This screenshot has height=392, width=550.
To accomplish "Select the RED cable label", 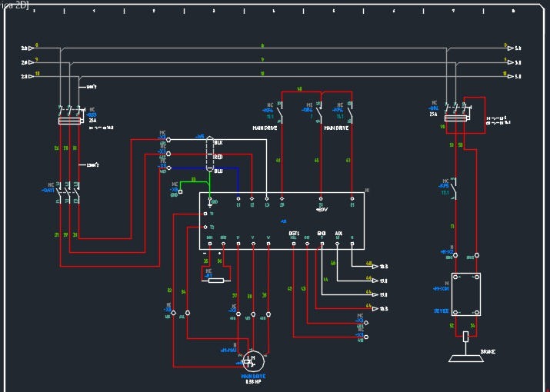I will point(218,157).
